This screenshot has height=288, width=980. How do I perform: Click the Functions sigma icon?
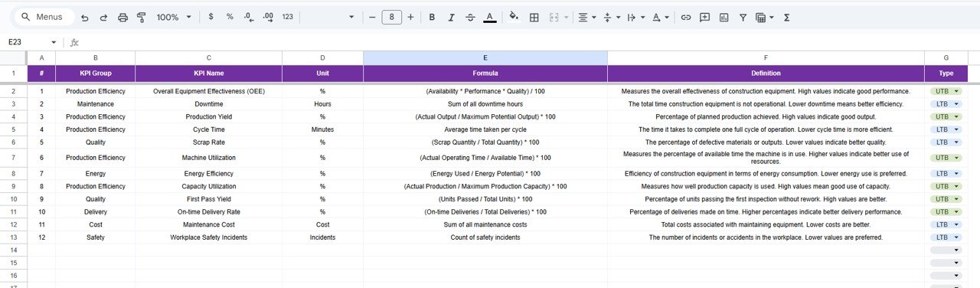click(x=787, y=17)
